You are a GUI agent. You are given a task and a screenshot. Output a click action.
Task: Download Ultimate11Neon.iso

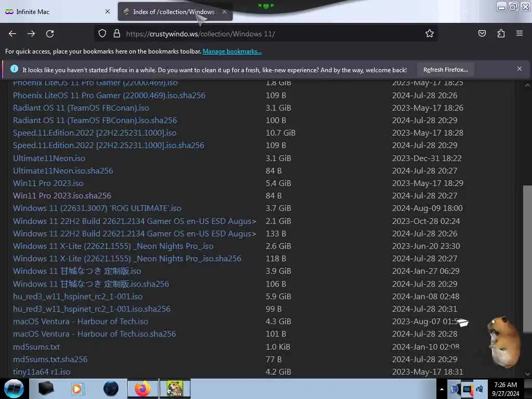pyautogui.click(x=49, y=158)
